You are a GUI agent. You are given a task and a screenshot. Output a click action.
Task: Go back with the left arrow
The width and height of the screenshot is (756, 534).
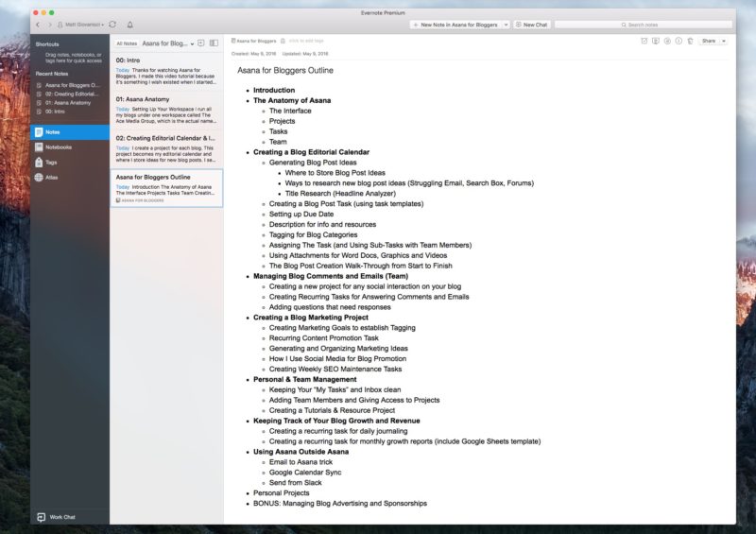click(38, 25)
